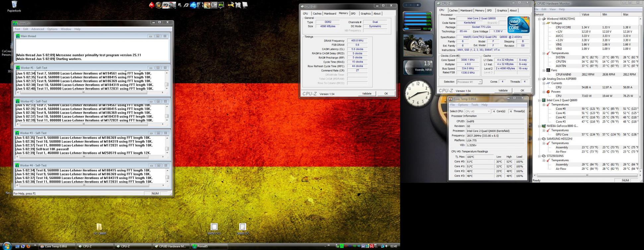Viewport: 644px width, 250px height.
Task: Click the Hardware Monitor vertical scrollbar
Action: [641, 94]
